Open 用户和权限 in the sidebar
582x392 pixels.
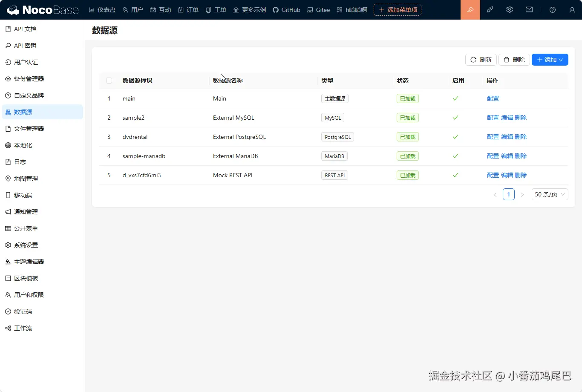[42, 295]
